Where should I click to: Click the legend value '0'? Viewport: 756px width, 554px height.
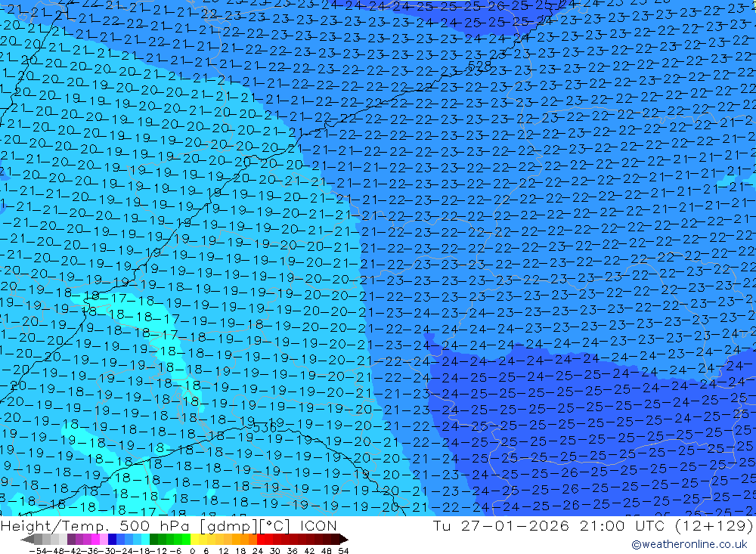tap(192, 551)
